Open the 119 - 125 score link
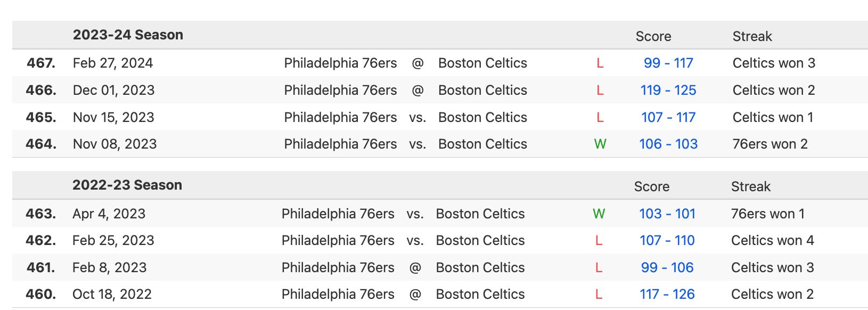 coord(668,91)
